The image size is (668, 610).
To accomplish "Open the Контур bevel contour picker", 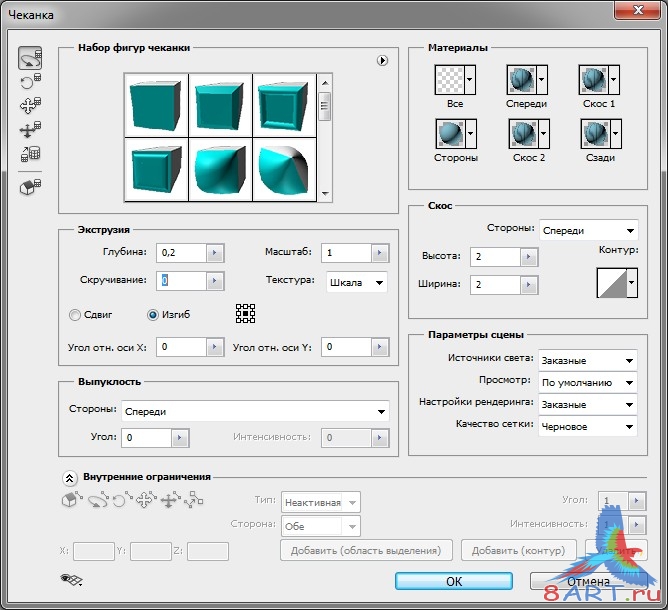I will tap(617, 282).
